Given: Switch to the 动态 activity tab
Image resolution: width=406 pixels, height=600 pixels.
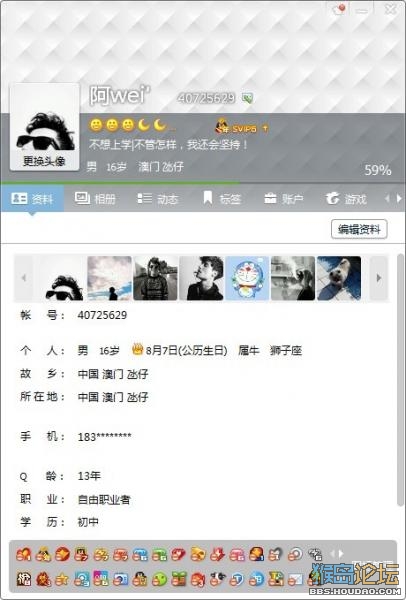Looking at the screenshot, I should click(x=158, y=199).
